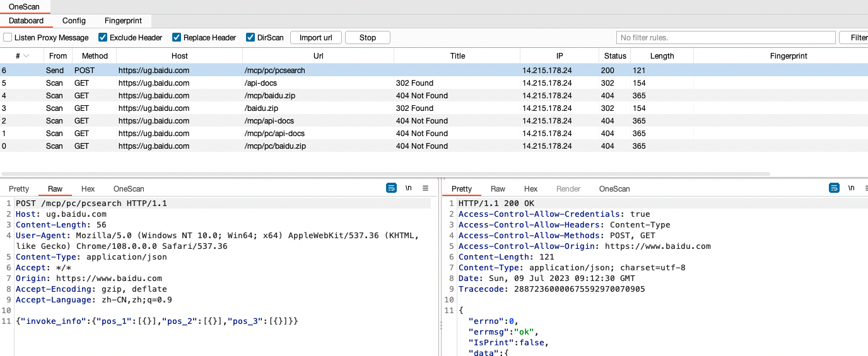
Task: Sort table by the IP column header
Action: 560,55
